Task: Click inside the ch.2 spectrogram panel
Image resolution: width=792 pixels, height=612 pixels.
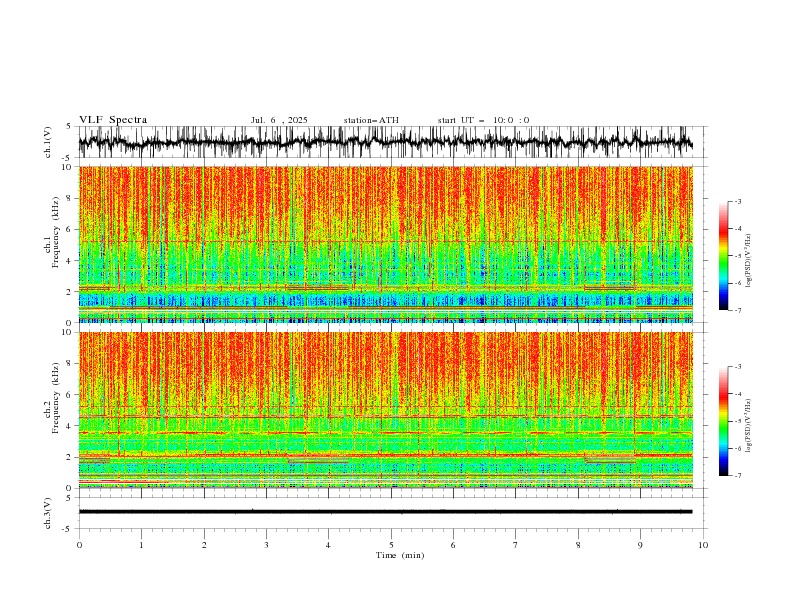Action: 385,410
